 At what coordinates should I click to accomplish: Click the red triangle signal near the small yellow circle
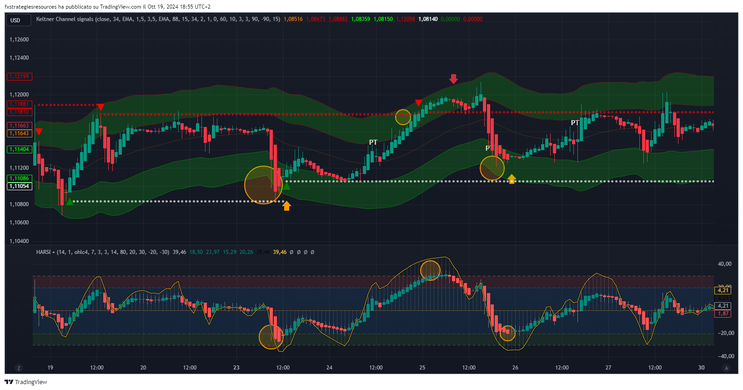(x=418, y=103)
